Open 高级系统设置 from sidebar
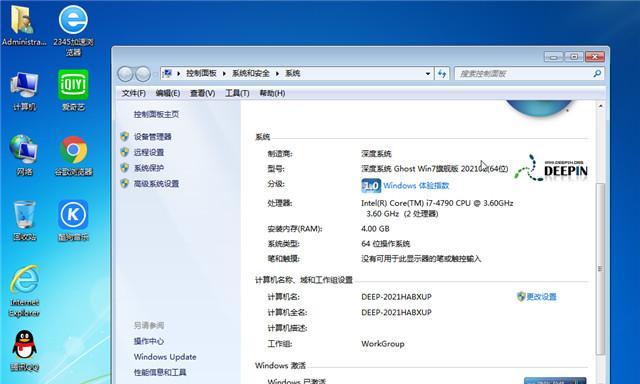Image resolution: width=640 pixels, height=384 pixels. point(156,184)
